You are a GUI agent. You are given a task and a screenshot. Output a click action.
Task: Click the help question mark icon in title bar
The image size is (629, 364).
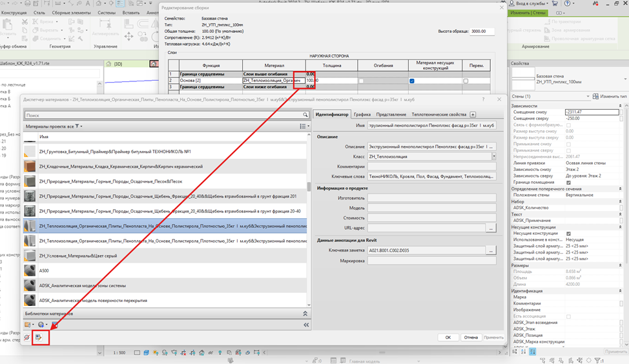coord(567,3)
